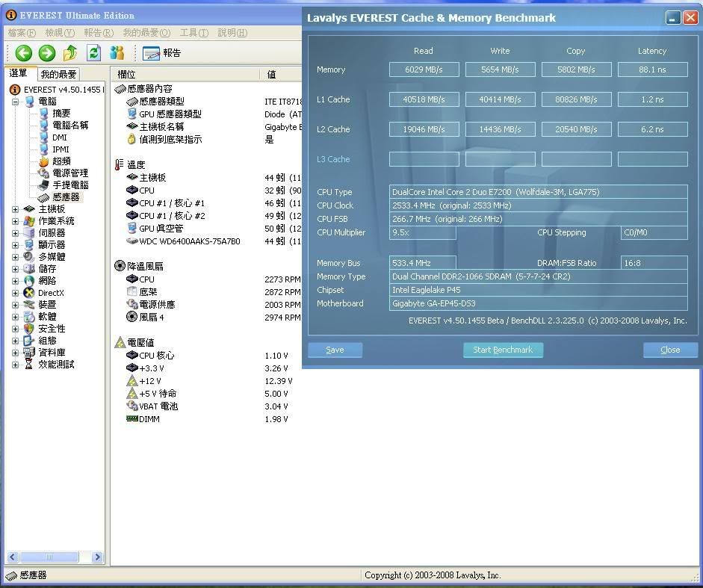Go up one level with the Up arrow icon
703x588 pixels.
point(70,53)
